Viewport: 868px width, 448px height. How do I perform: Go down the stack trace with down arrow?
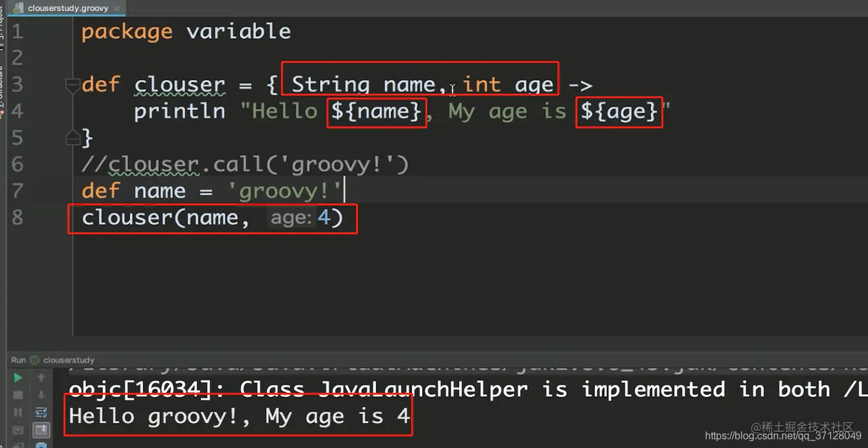pos(41,395)
